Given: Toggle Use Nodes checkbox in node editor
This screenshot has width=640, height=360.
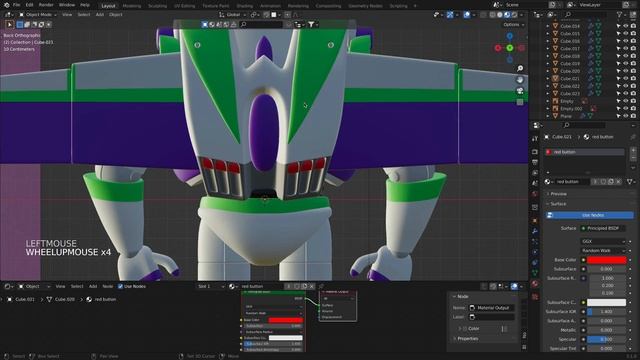Looking at the screenshot, I should coord(120,287).
